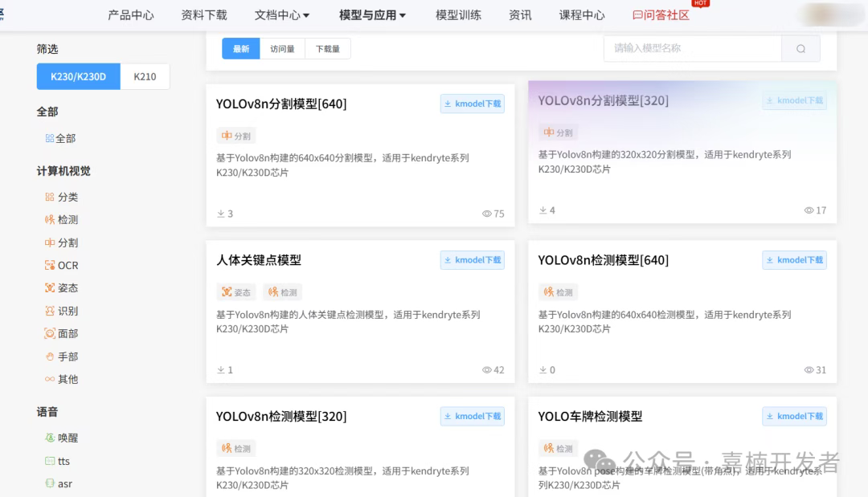Click download count icon on YOLOv8n检测模型[640] card
Screen dimensions: 868x497
point(543,370)
